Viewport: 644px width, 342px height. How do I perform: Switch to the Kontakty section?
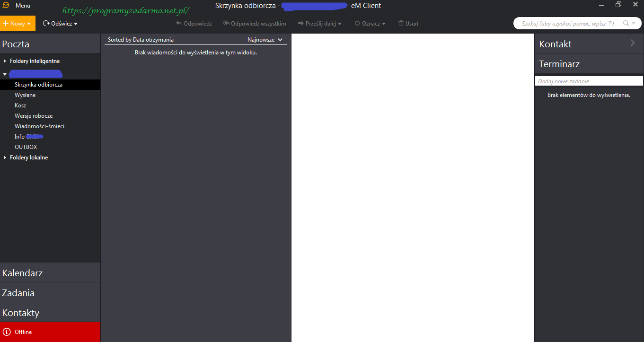pos(21,313)
